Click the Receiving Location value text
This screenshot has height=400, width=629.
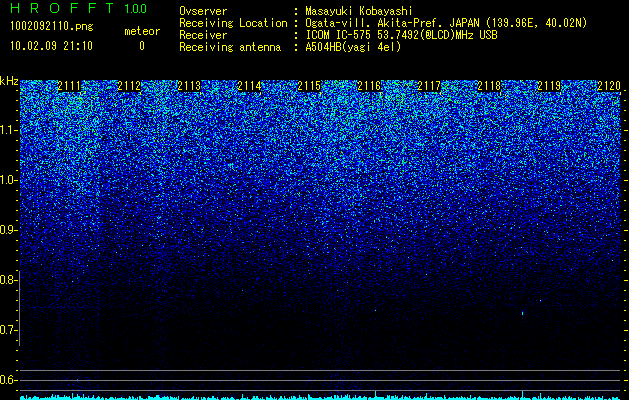[446, 23]
